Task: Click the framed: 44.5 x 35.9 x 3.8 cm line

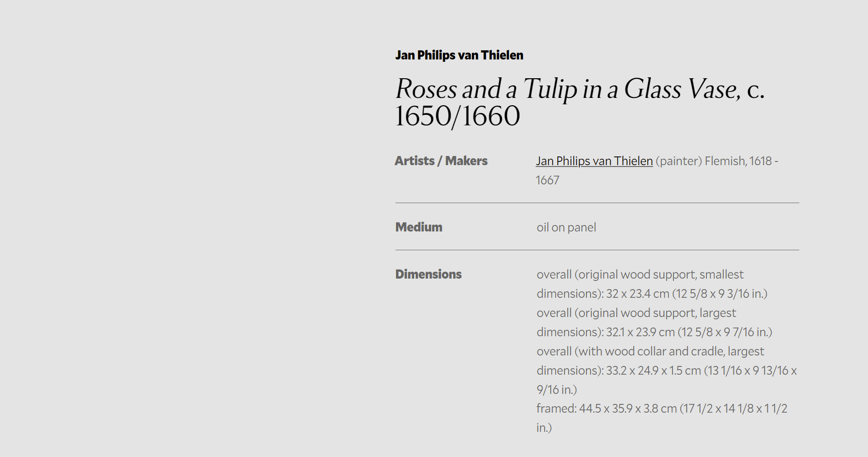Action: (x=662, y=409)
